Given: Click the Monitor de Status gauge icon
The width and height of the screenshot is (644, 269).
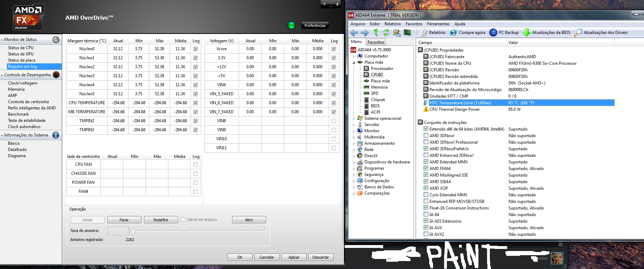Looking at the screenshot, I should point(56,39).
